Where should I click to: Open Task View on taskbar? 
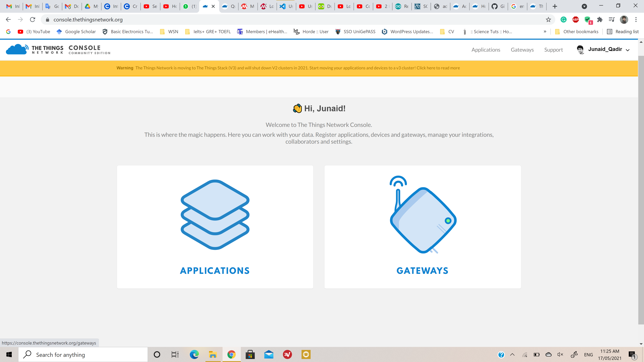[175, 354]
